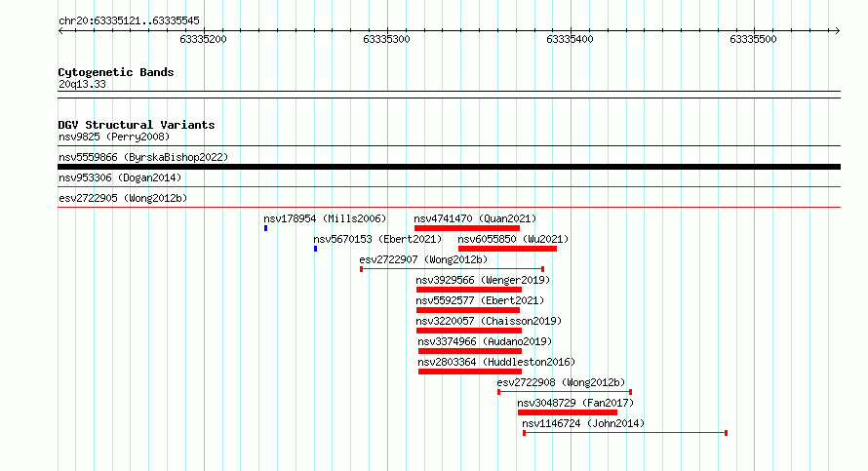Click ruler position label 63335200
The width and height of the screenshot is (868, 471).
[203, 39]
